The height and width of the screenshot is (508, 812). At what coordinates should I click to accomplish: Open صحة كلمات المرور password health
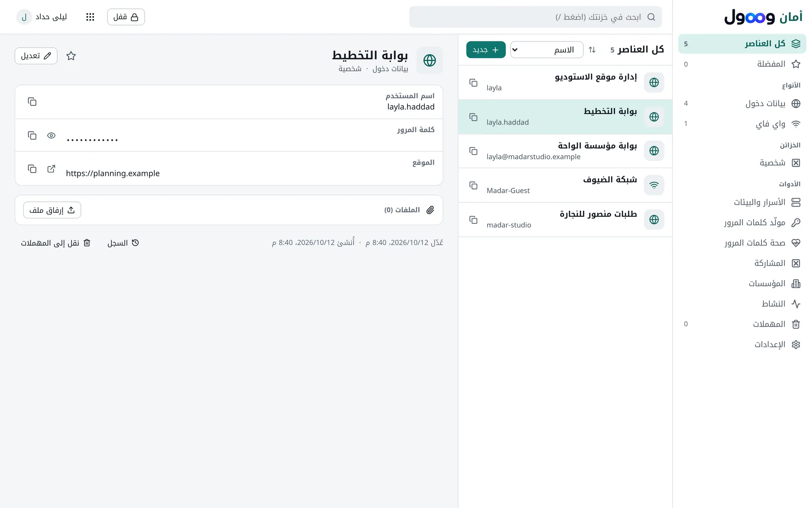click(x=742, y=243)
